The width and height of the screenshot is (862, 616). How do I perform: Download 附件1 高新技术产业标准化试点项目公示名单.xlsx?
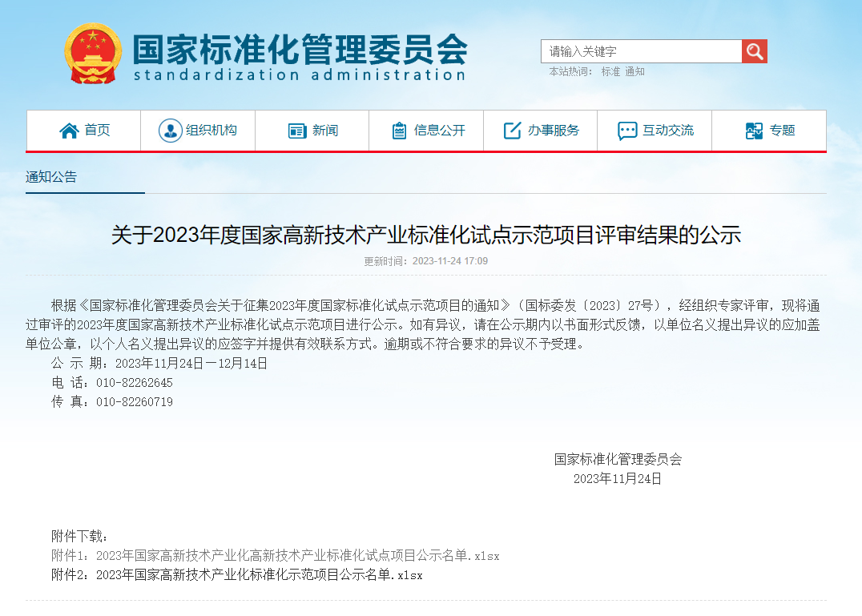[275, 556]
